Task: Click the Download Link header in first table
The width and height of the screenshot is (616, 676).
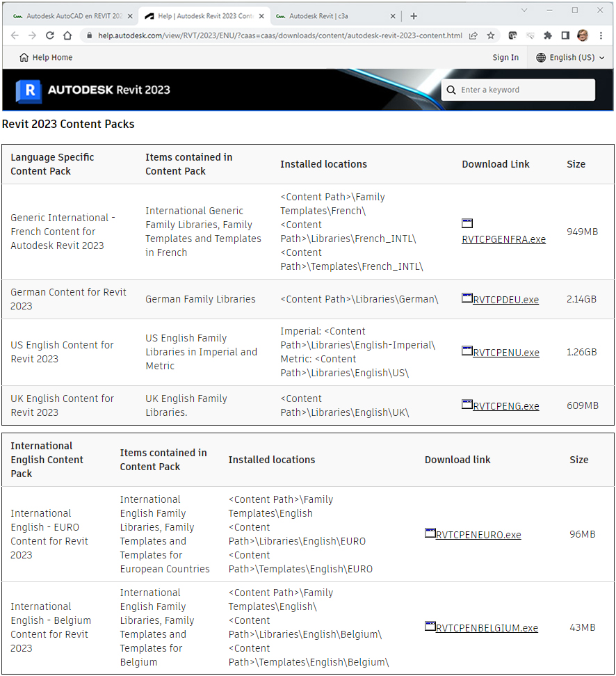Action: (x=496, y=164)
